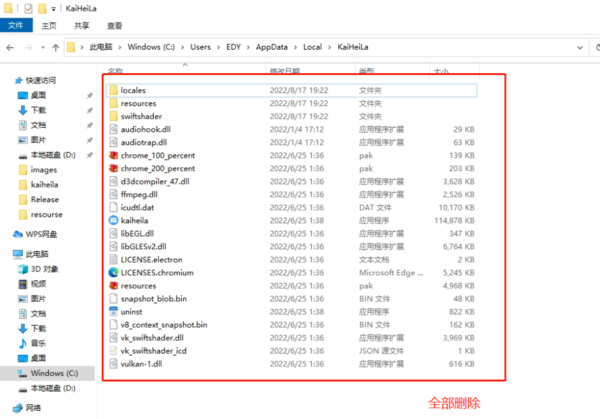The image size is (600, 419).
Task: Click Windows (C:) in the address breadcrumb
Action: 151,47
